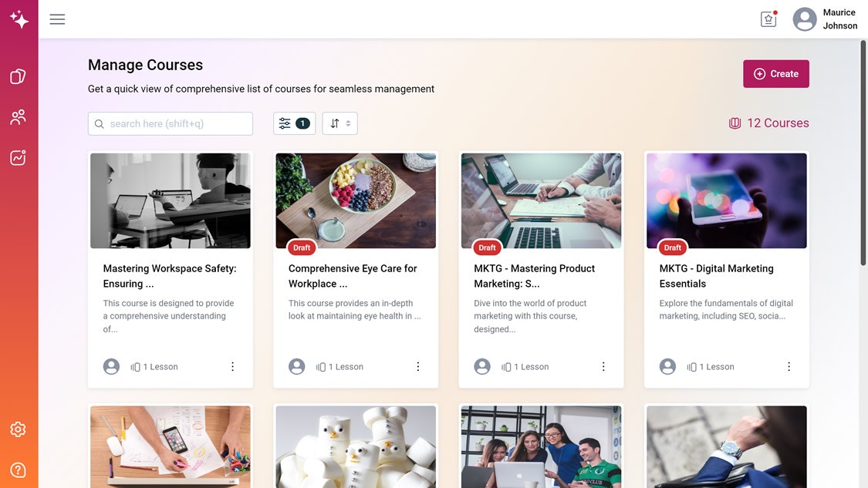Screen dimensions: 868x488
Task: Open the hamburger menu
Action: click(57, 19)
